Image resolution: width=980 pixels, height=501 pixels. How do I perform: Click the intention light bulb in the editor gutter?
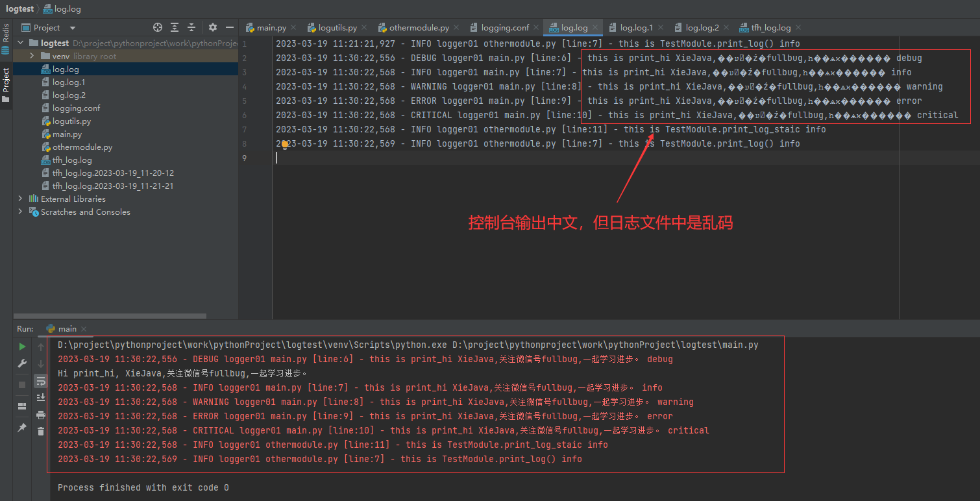(284, 145)
